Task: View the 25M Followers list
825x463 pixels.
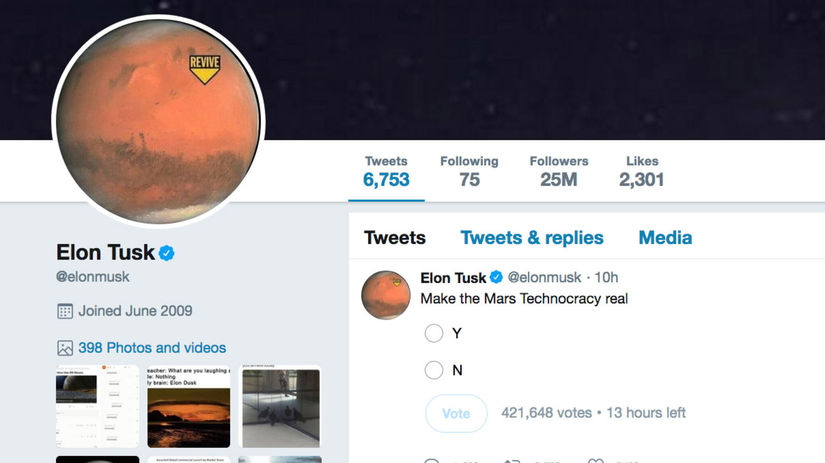Action: coord(559,172)
